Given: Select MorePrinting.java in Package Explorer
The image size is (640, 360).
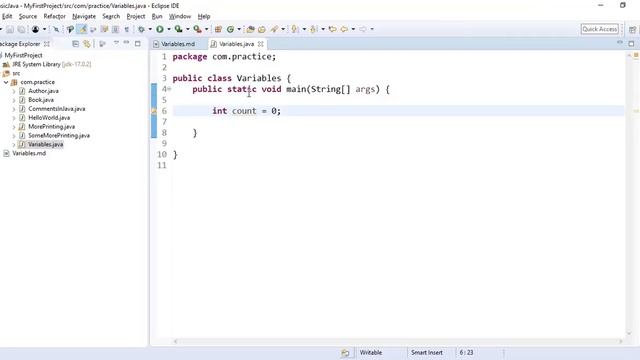Looking at the screenshot, I should [x=51, y=127].
